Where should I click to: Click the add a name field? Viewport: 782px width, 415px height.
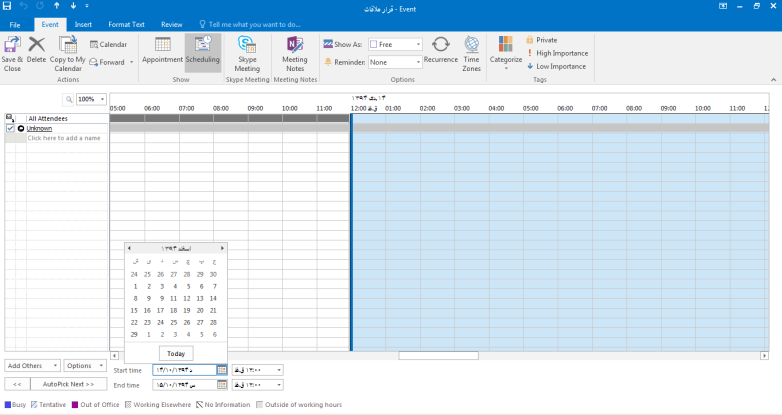[x=64, y=138]
